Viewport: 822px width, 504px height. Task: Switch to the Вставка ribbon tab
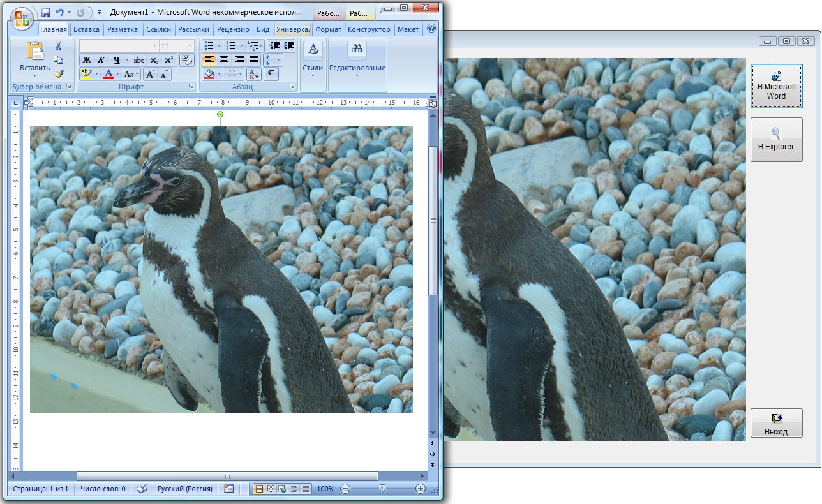tap(86, 29)
